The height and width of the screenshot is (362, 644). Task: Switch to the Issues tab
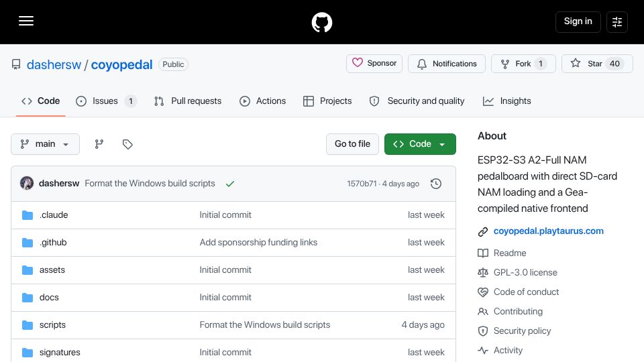tap(106, 101)
